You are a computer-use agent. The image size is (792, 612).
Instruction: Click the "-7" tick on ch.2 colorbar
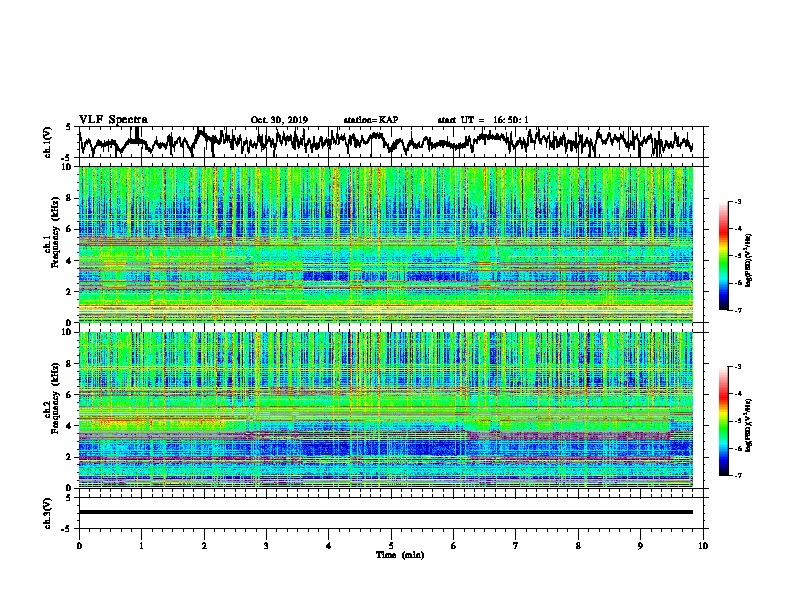[x=738, y=475]
